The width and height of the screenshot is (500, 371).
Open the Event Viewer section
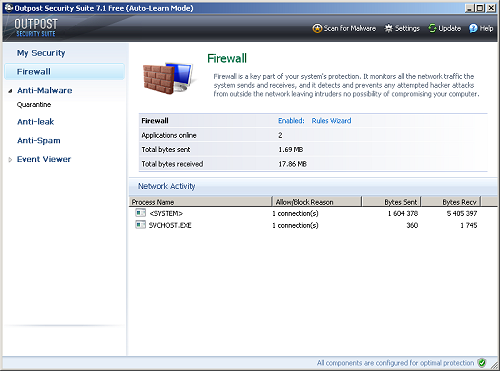point(44,159)
